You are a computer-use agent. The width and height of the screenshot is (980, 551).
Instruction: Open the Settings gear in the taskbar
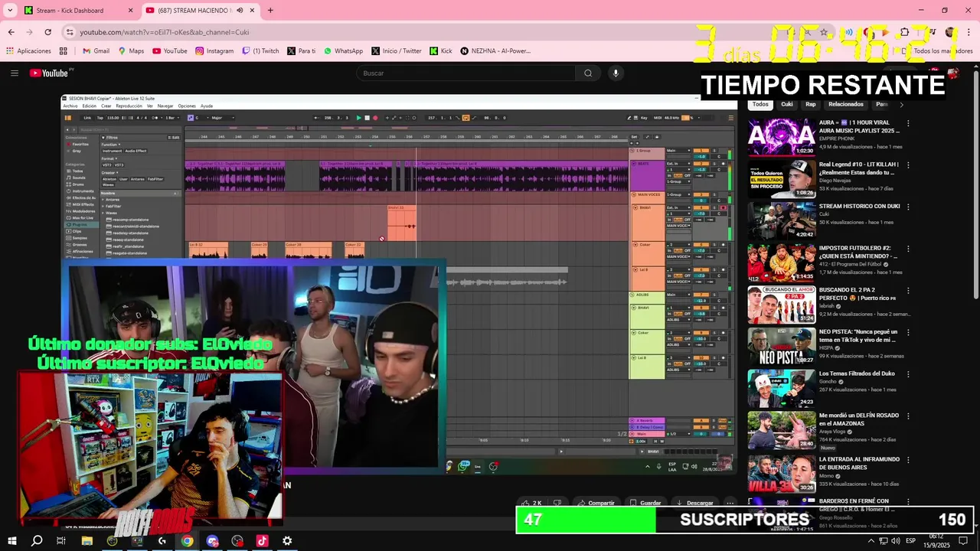point(287,540)
